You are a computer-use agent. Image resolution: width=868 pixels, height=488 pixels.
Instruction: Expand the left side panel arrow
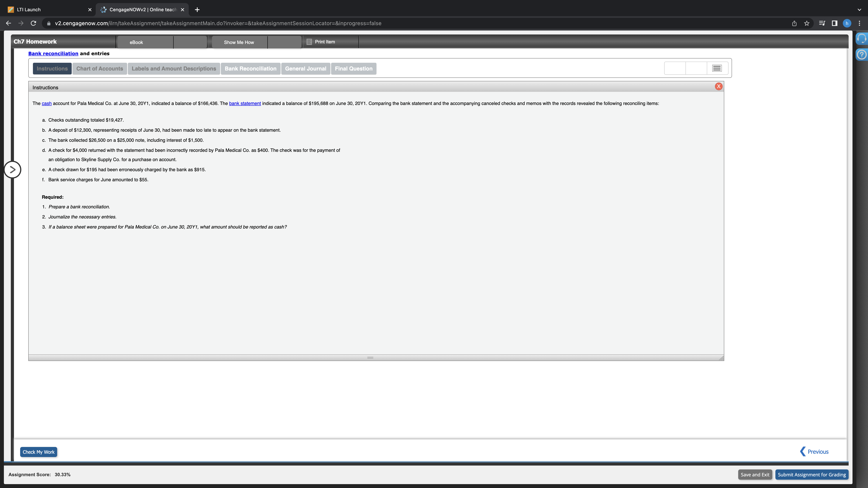pos(12,170)
